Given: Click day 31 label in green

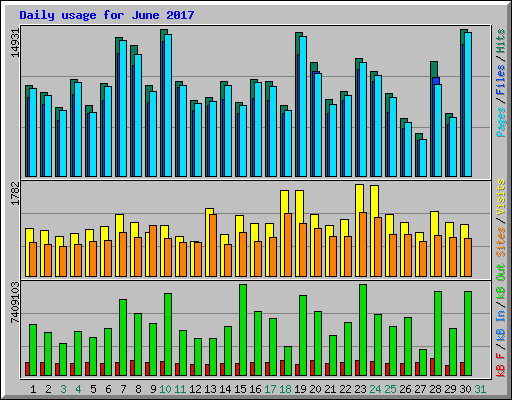Looking at the screenshot, I should (480, 389).
